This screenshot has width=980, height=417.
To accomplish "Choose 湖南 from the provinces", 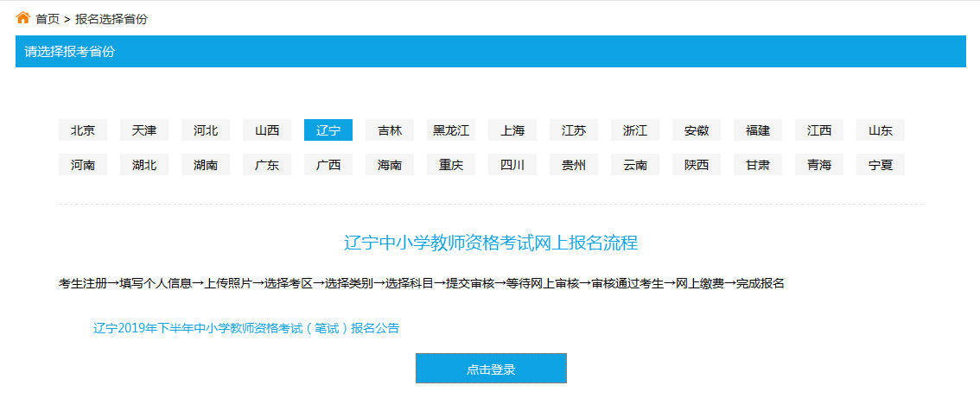I will [x=206, y=165].
